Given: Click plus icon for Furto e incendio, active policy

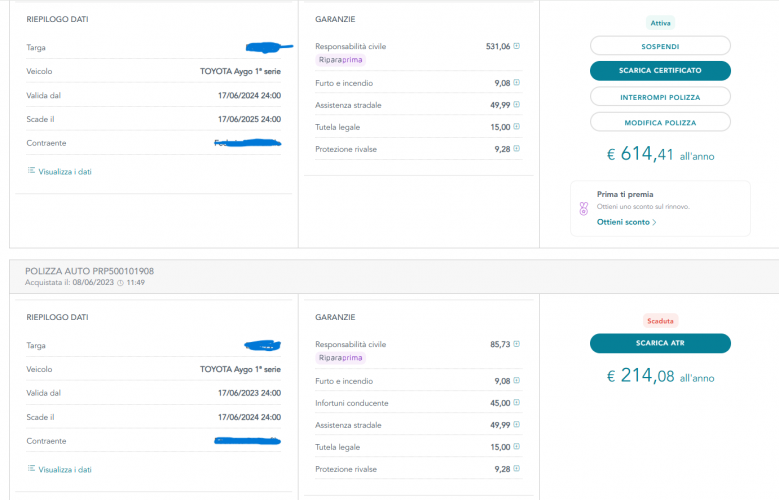Looking at the screenshot, I should pos(517,83).
